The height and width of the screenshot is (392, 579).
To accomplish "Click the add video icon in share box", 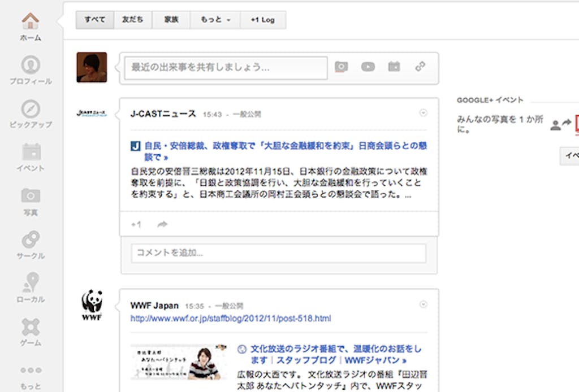I will (368, 67).
